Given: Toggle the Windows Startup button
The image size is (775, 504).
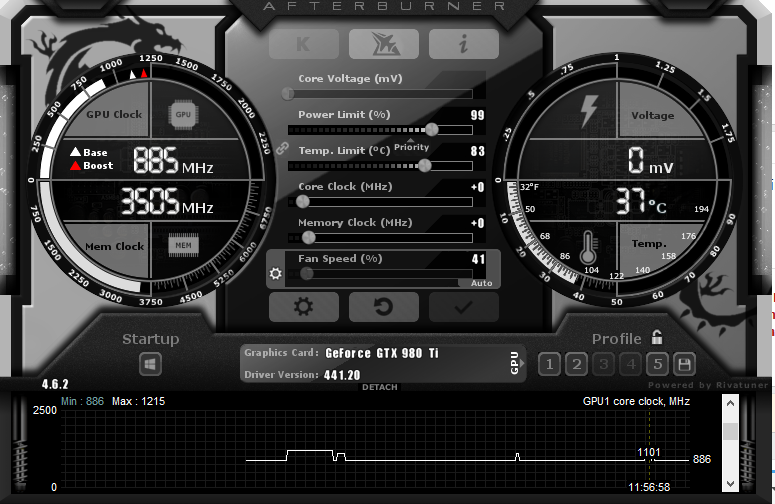Looking at the screenshot, I should coord(150,364).
